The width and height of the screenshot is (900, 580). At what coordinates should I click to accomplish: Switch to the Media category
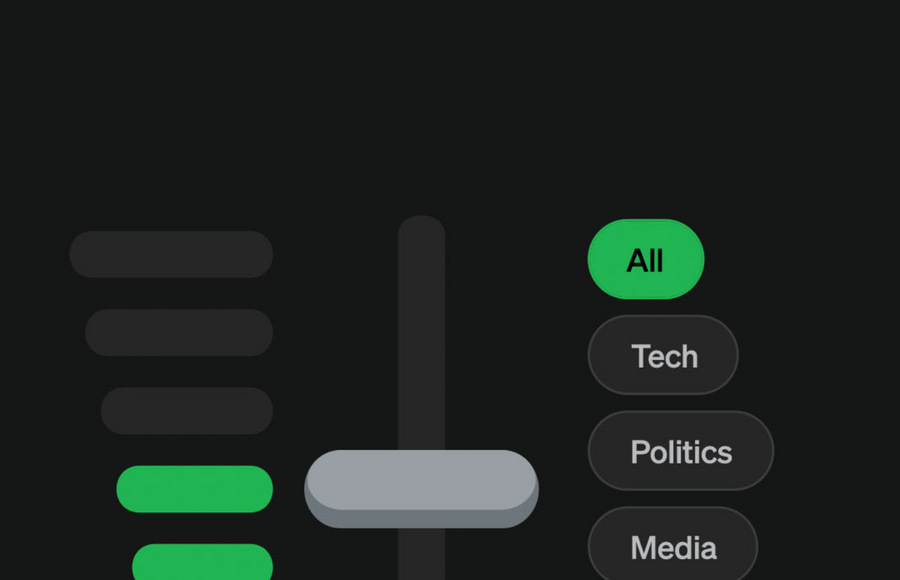pyautogui.click(x=672, y=547)
